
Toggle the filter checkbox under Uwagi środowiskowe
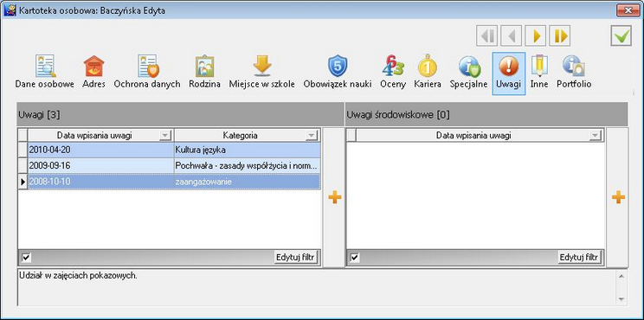(354, 258)
